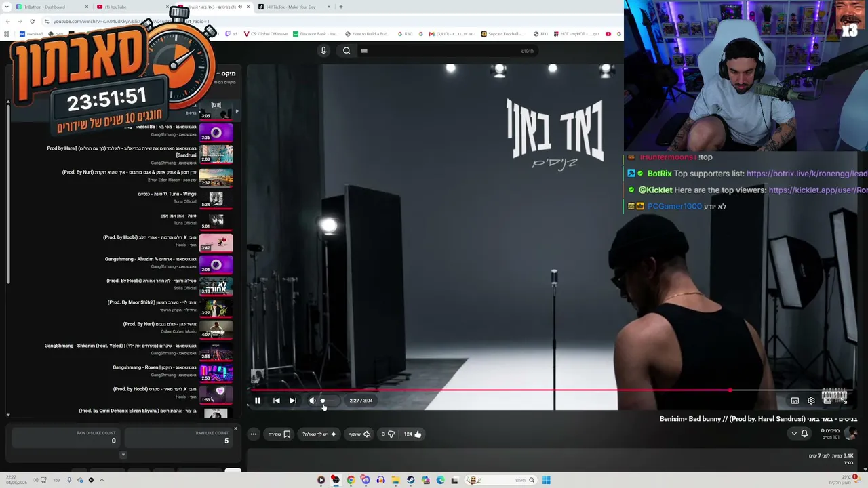Search with voice microphone icon
The width and height of the screenshot is (868, 488).
(x=323, y=51)
